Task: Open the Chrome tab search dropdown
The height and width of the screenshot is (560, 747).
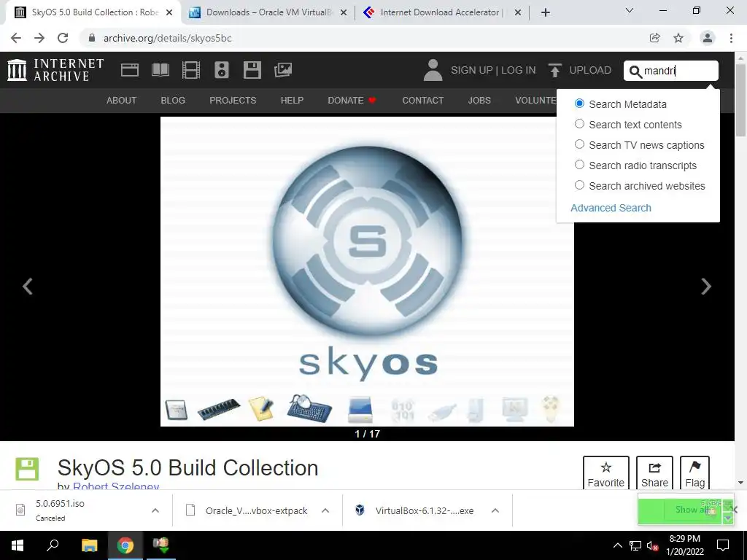Action: pyautogui.click(x=630, y=10)
